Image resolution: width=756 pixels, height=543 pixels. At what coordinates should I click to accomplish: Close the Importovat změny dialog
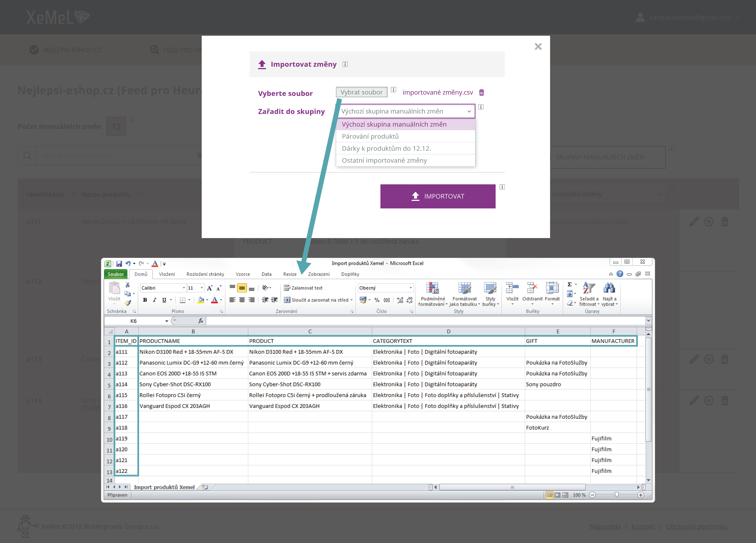tap(538, 46)
